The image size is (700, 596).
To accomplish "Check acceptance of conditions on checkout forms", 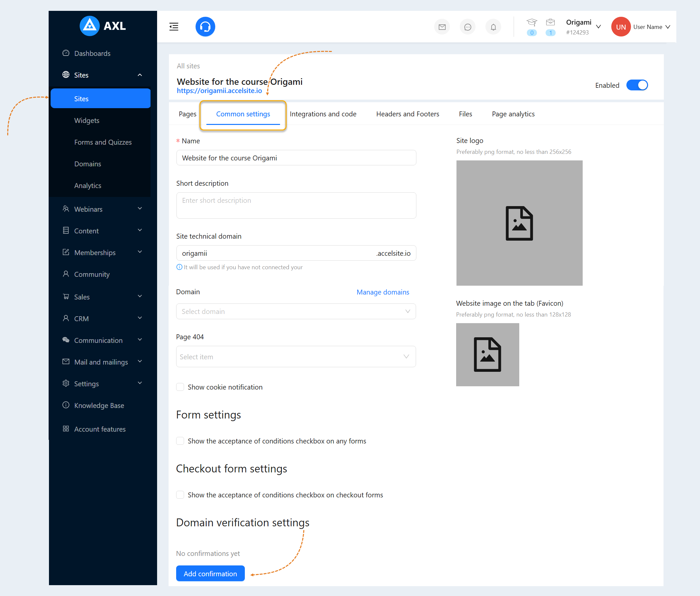I will [x=180, y=495].
